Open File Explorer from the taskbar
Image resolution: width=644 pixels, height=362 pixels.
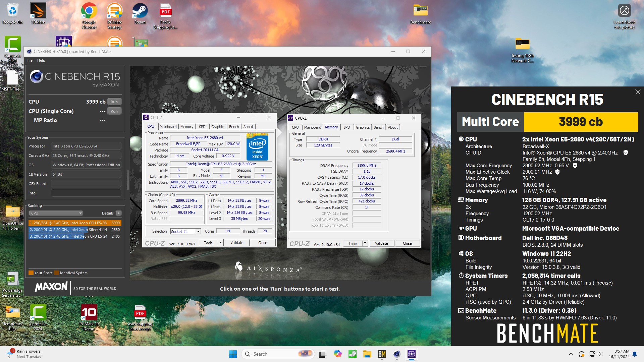367,354
